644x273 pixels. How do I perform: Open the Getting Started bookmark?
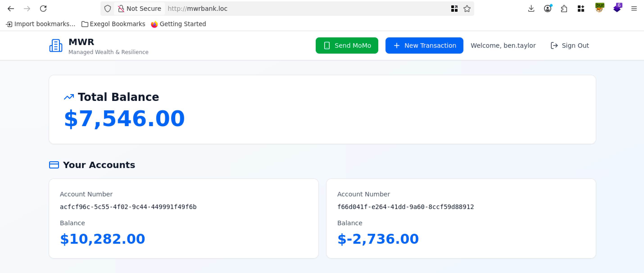[179, 24]
